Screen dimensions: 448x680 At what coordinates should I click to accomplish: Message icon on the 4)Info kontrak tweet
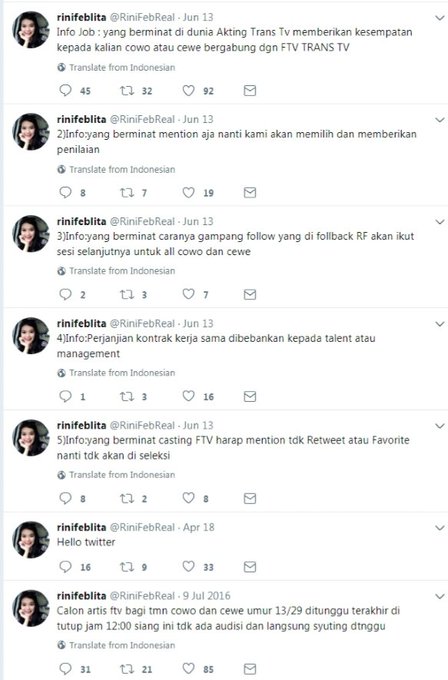pyautogui.click(x=250, y=396)
